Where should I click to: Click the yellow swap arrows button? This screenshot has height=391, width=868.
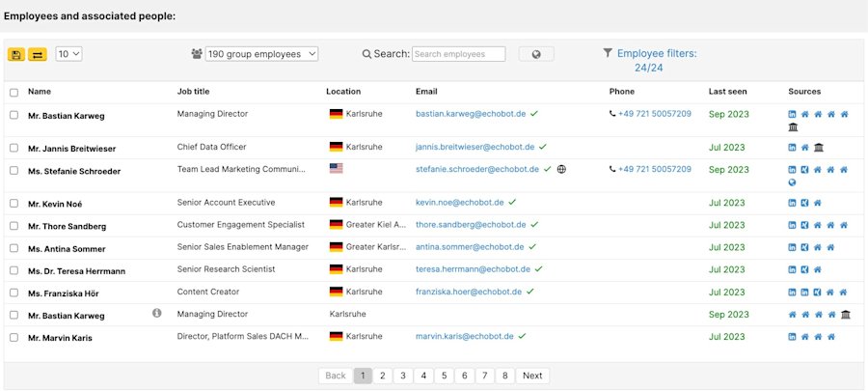pos(38,54)
